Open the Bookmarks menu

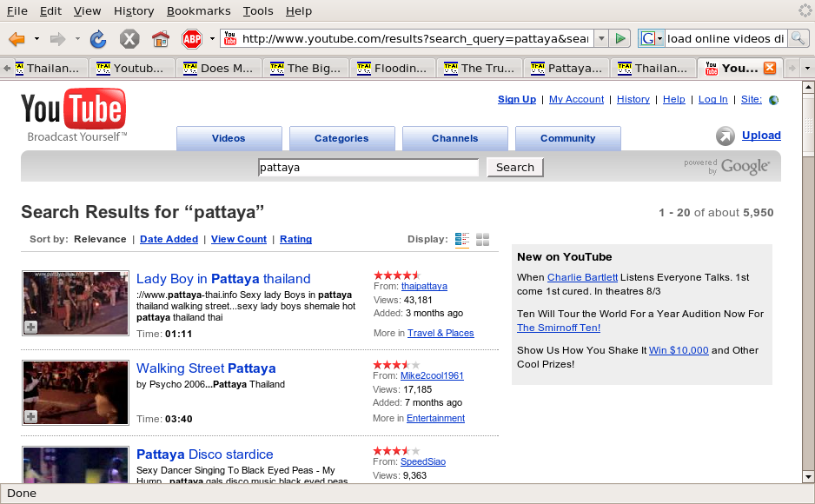199,11
